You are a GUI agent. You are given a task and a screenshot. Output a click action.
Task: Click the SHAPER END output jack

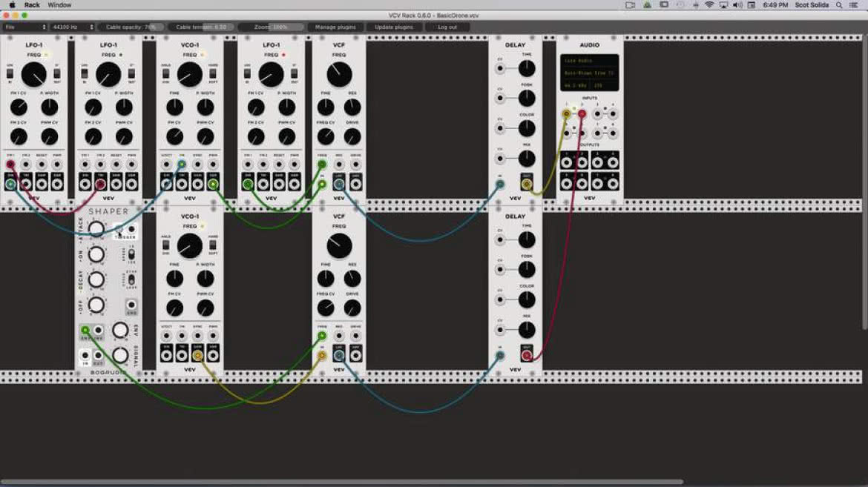coord(131,305)
